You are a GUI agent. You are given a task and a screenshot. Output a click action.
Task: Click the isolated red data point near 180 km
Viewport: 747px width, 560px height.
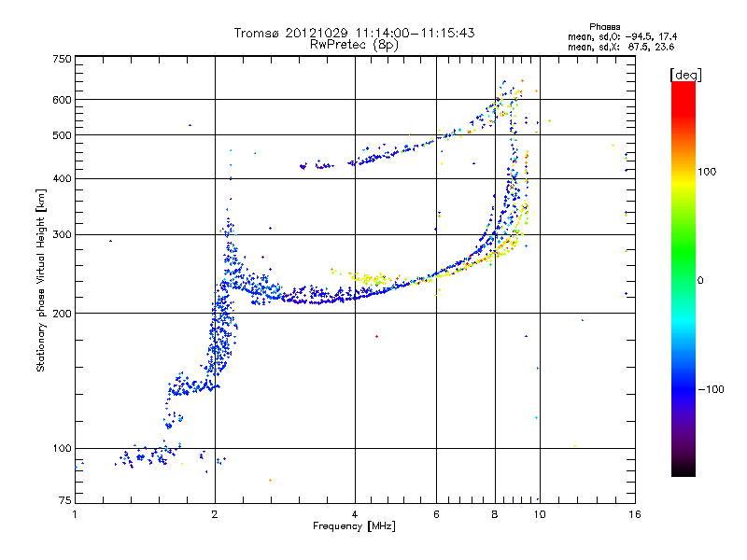click(377, 337)
